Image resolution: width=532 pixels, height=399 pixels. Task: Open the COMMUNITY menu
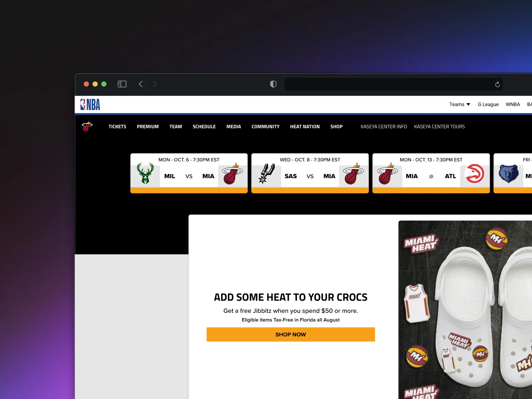click(x=265, y=127)
